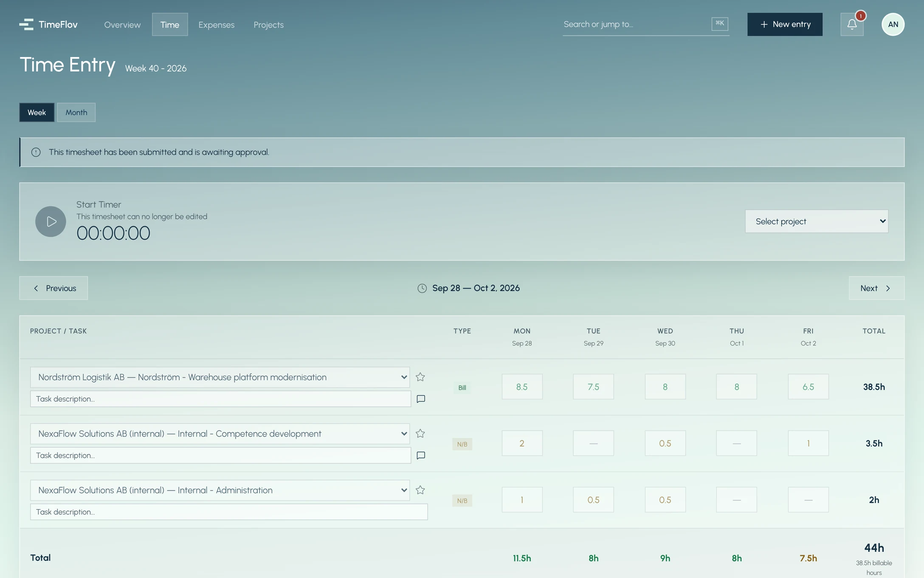This screenshot has height=578, width=924.
Task: Open the notifications bell
Action: tap(852, 25)
